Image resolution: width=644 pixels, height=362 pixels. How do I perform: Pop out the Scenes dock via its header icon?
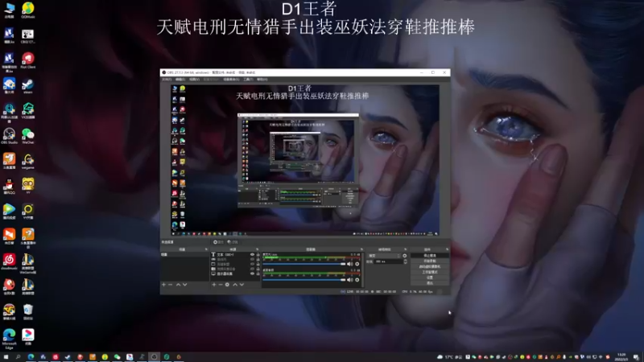pyautogui.click(x=206, y=249)
